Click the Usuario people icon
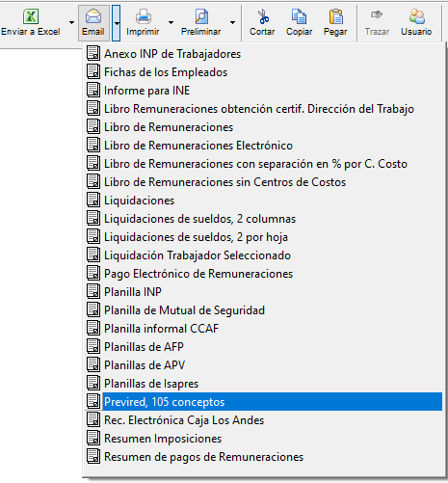 click(416, 16)
